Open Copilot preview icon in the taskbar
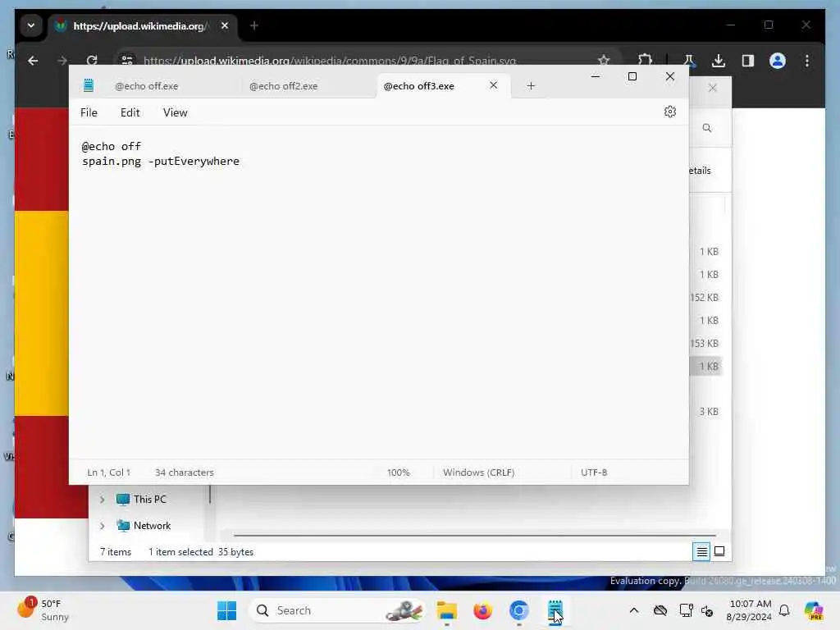 (814, 610)
